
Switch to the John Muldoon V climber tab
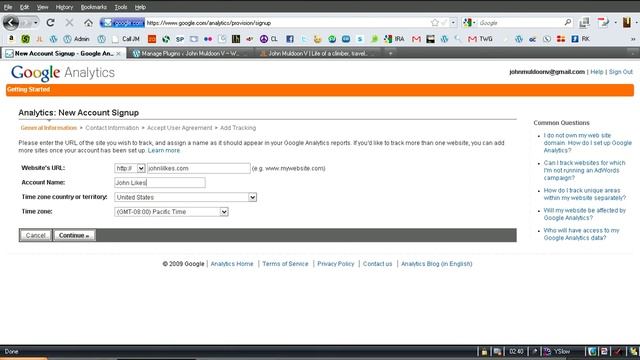pos(318,53)
